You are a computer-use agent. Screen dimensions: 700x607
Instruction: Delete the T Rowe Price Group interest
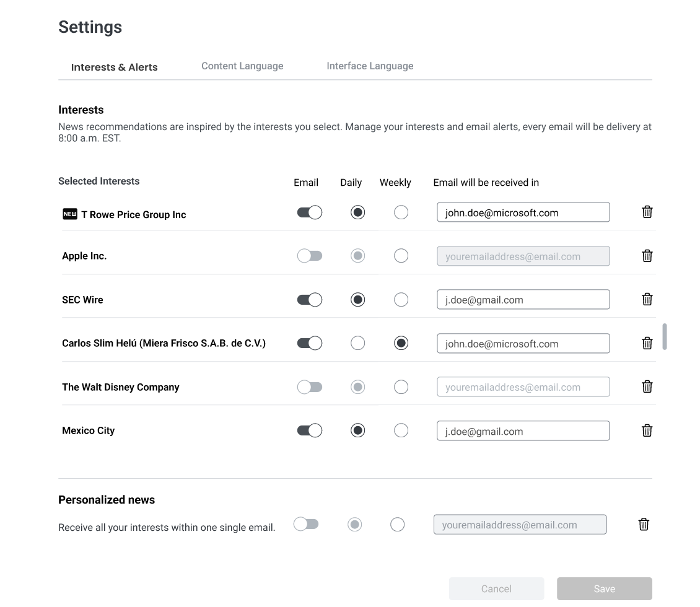[647, 212]
